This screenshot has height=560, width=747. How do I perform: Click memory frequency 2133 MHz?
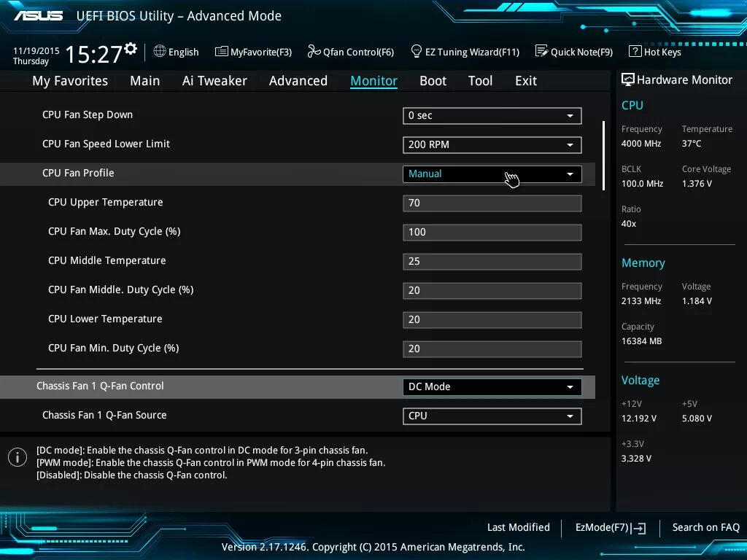pos(640,301)
